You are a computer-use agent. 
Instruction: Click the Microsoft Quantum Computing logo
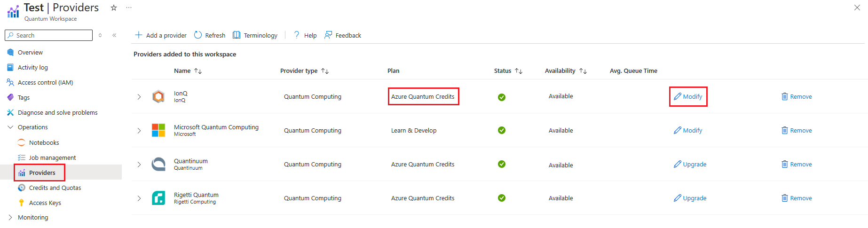tap(158, 130)
